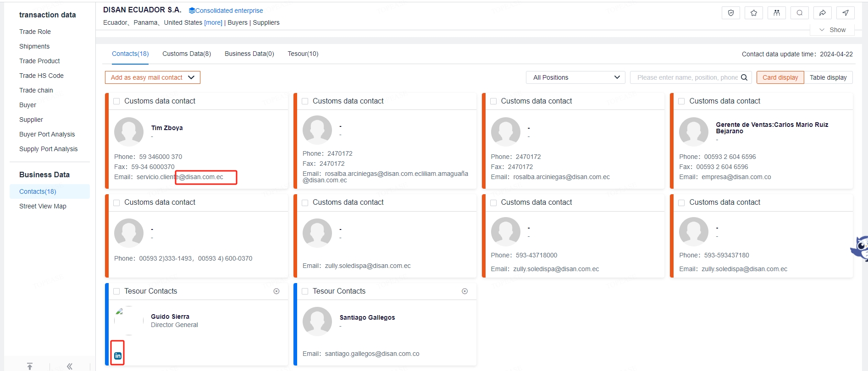Open Street View Map in sidebar
The image size is (868, 371).
click(x=43, y=206)
